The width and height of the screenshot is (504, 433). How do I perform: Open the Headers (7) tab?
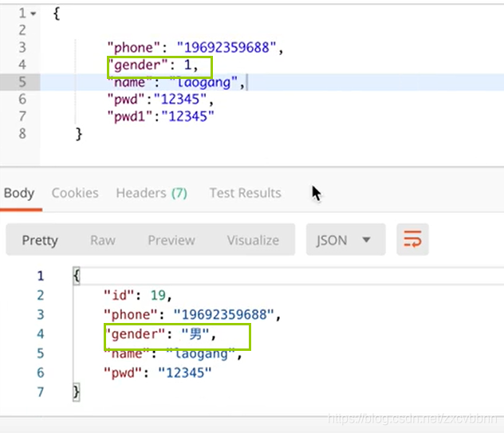pos(152,193)
